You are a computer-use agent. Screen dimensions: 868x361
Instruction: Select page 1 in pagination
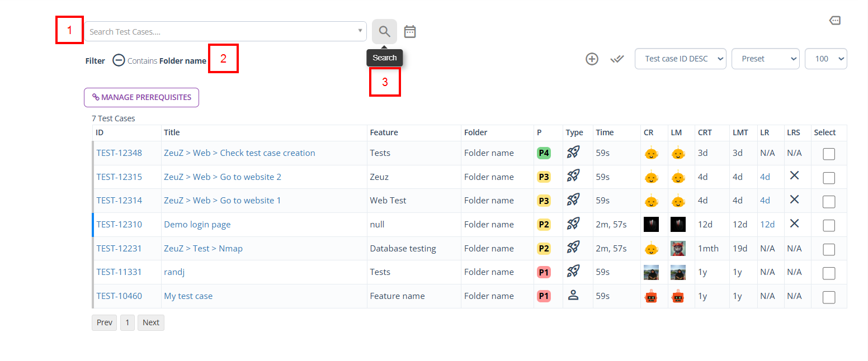point(127,322)
